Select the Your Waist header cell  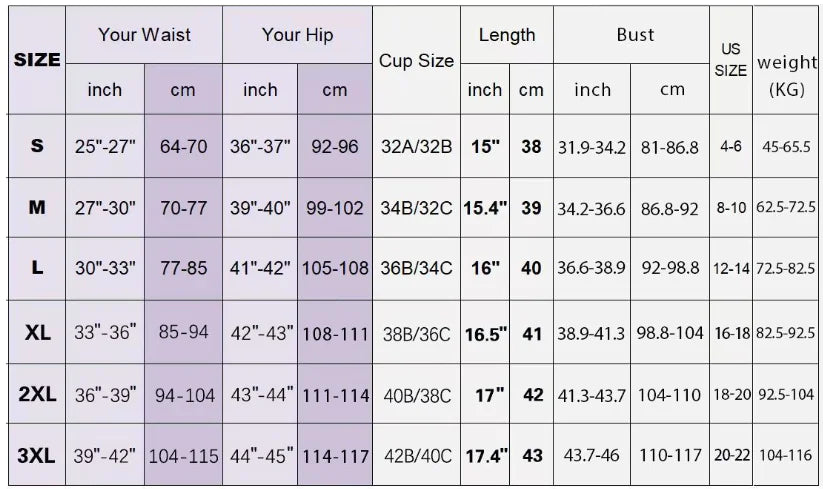[144, 35]
